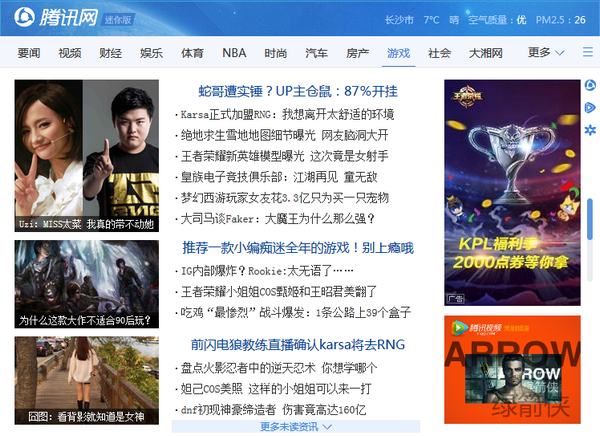Click the ARROW 绿箭侠 video ad

point(512,370)
